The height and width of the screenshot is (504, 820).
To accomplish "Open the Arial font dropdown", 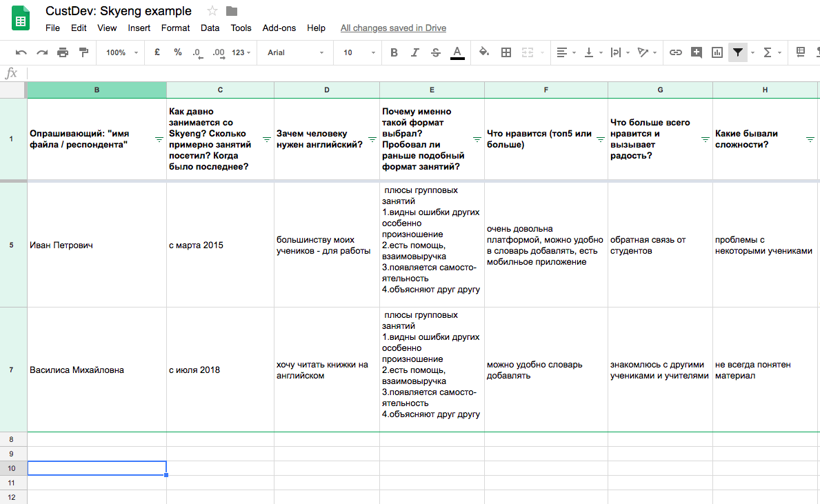I will point(295,52).
